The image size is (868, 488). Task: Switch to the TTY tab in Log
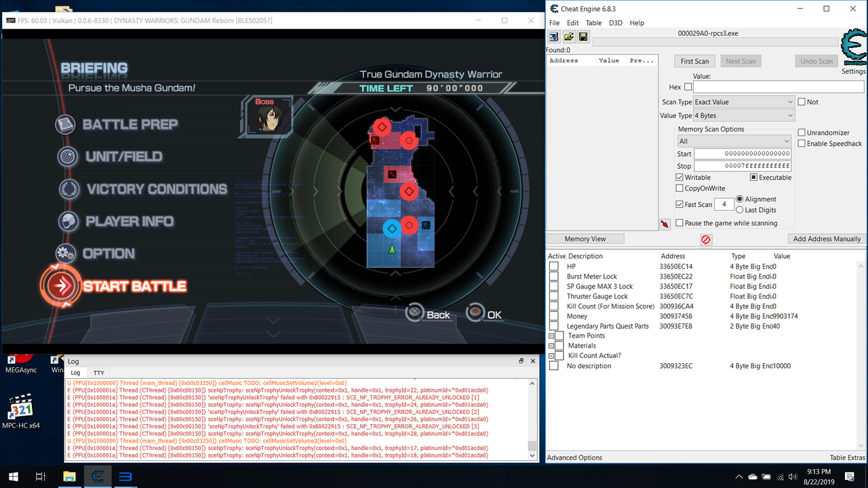coord(99,373)
